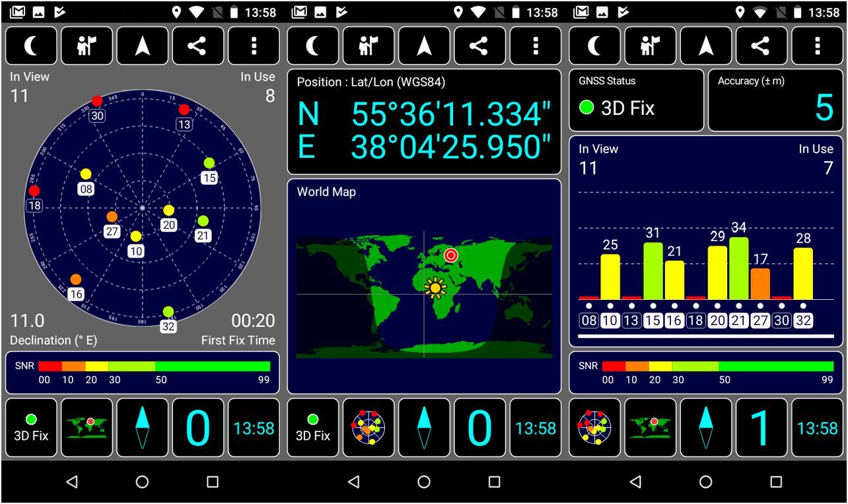The height and width of the screenshot is (504, 848).
Task: Tap the SNR color scale under the signal bar chart
Action: tap(705, 373)
